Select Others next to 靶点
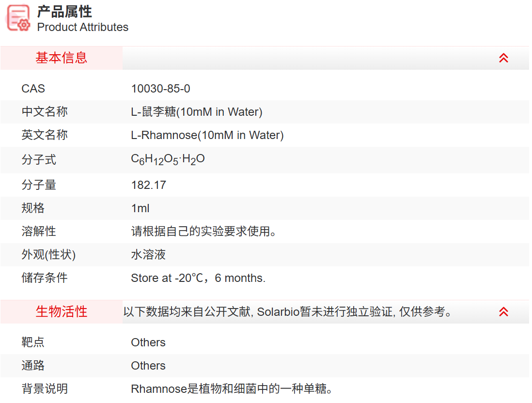The height and width of the screenshot is (403, 532). tap(148, 342)
